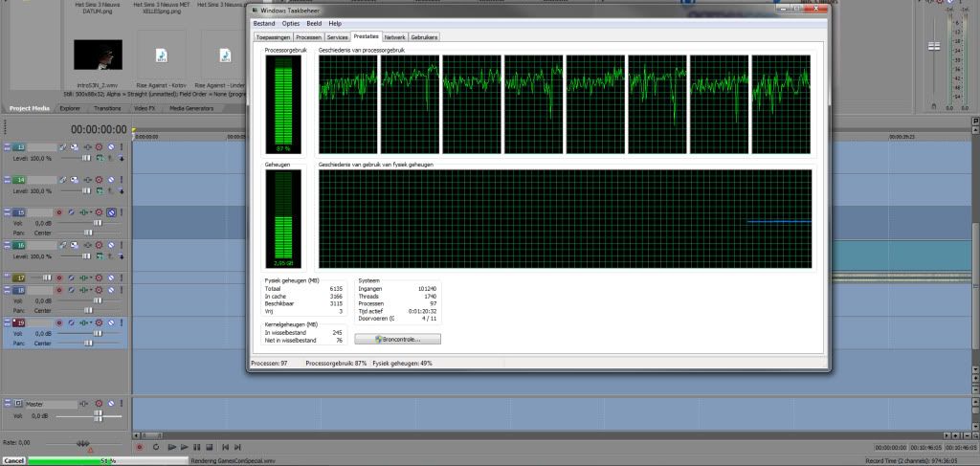This screenshot has width=980, height=466.
Task: Open Track FX dropdown on audio track 15
Action: point(91,212)
